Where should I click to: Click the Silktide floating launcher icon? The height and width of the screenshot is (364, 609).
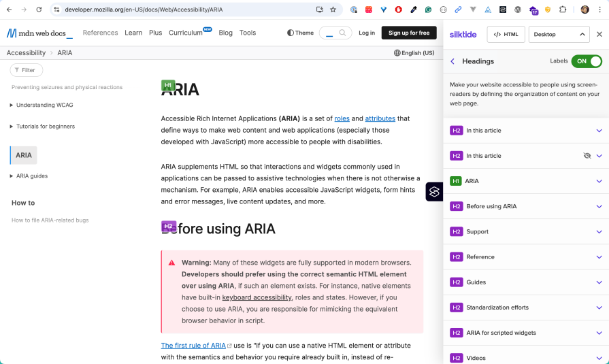pos(434,192)
